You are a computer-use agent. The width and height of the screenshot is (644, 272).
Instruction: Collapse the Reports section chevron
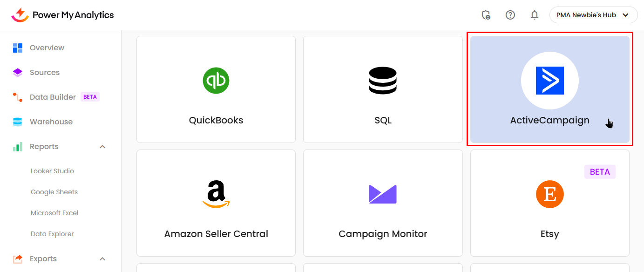[x=102, y=147]
